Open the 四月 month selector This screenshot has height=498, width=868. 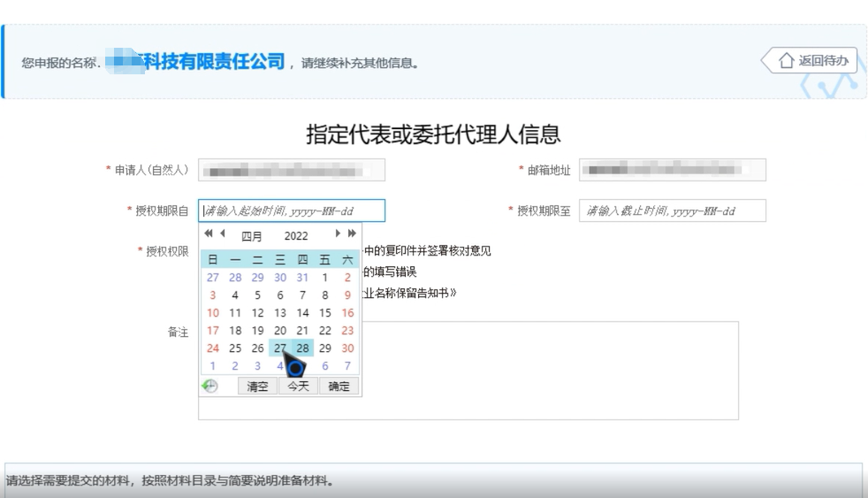[x=252, y=236]
